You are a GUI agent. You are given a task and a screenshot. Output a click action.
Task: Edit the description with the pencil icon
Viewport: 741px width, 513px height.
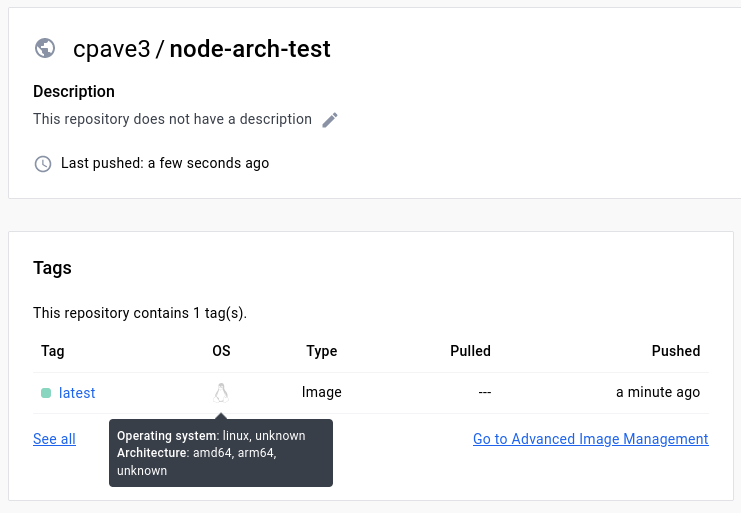click(330, 120)
